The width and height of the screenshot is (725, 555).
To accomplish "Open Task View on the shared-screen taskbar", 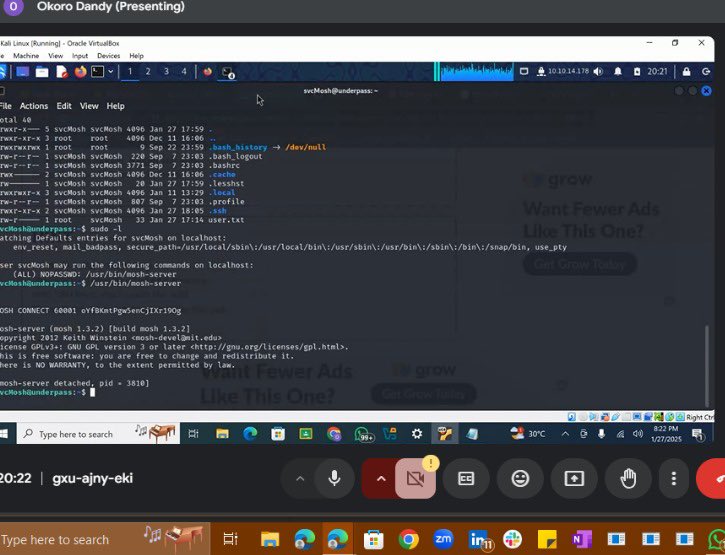I will click(193, 434).
